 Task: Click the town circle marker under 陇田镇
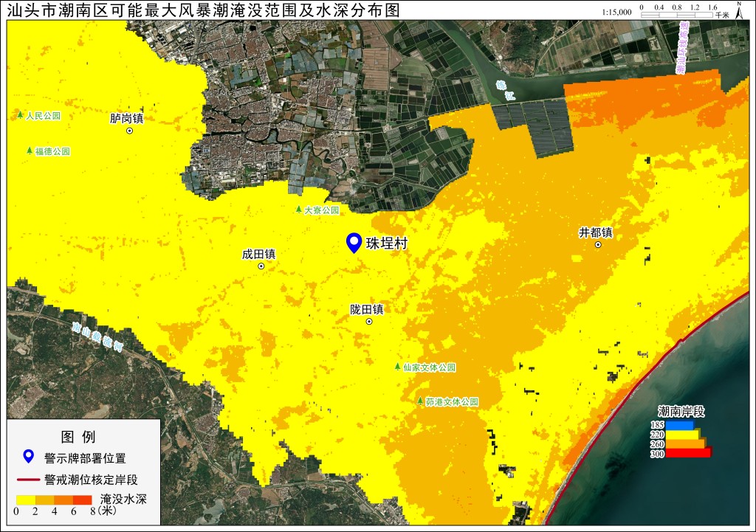coord(369,322)
